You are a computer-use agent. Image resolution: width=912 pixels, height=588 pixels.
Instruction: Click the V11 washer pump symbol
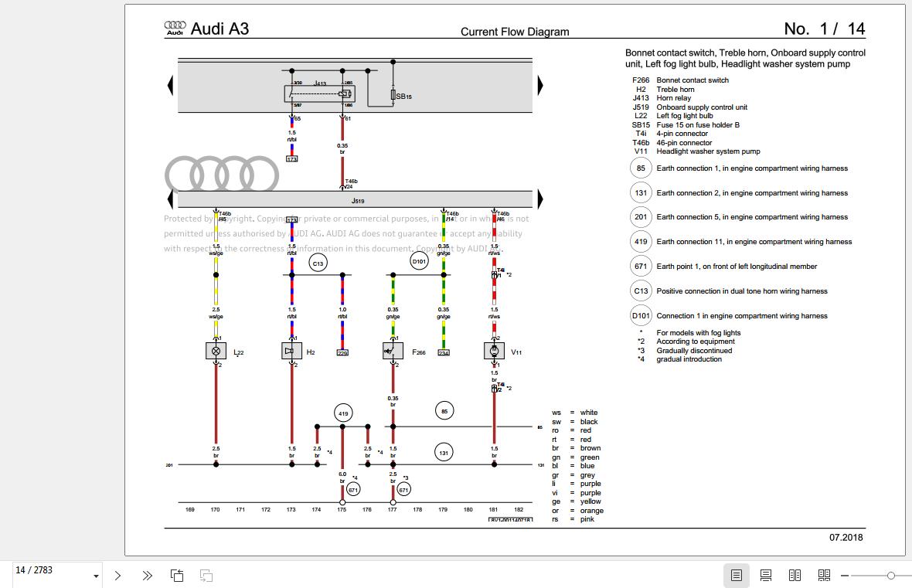tap(495, 351)
